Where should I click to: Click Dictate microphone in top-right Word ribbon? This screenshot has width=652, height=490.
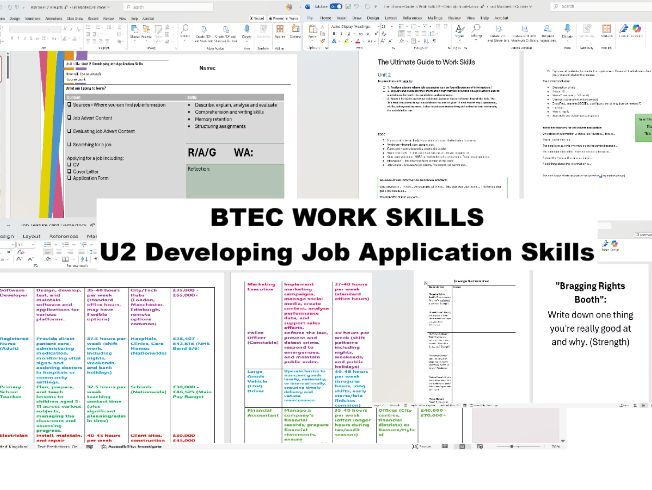pos(567,32)
